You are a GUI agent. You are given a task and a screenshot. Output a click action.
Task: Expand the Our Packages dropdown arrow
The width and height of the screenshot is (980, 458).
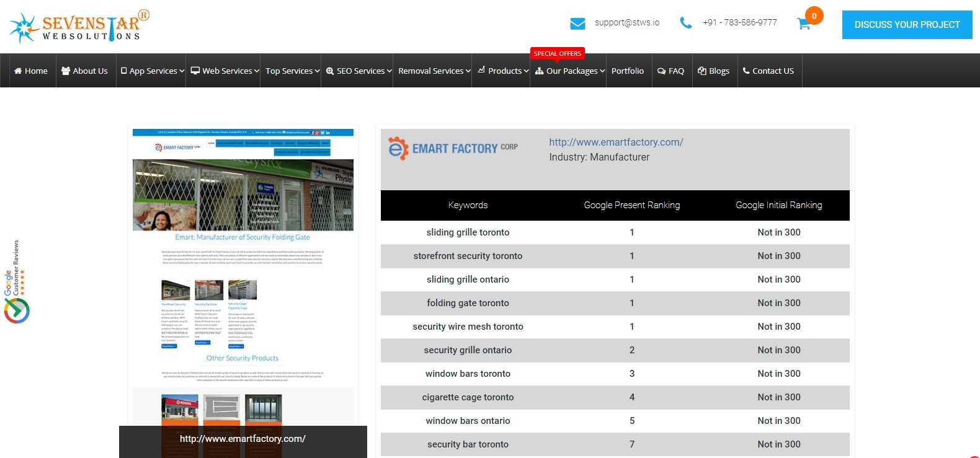tap(602, 71)
